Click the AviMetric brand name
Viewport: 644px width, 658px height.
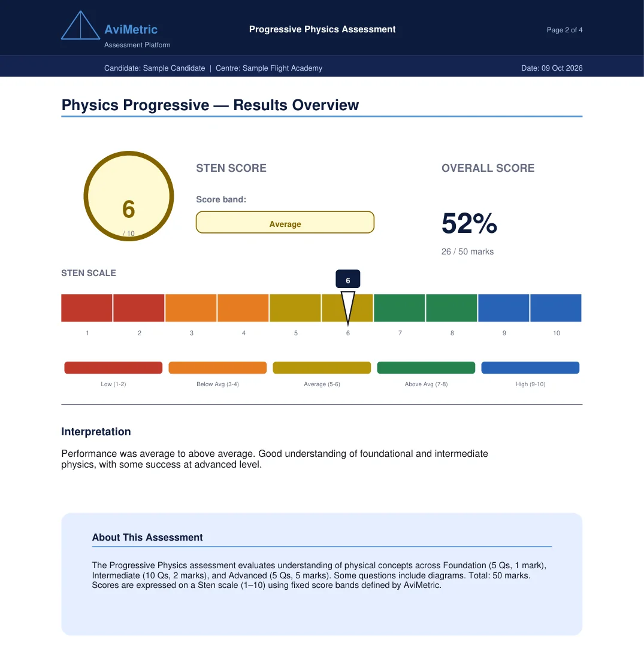coord(131,29)
